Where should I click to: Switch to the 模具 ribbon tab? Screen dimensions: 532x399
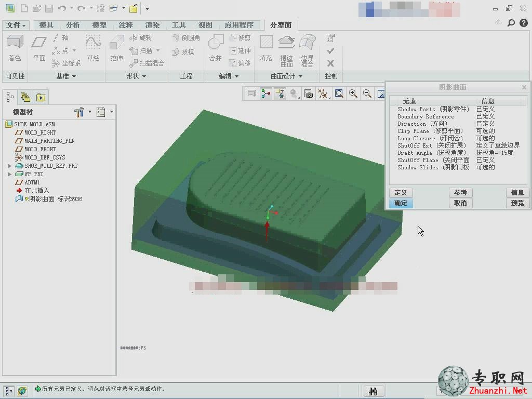pos(46,25)
